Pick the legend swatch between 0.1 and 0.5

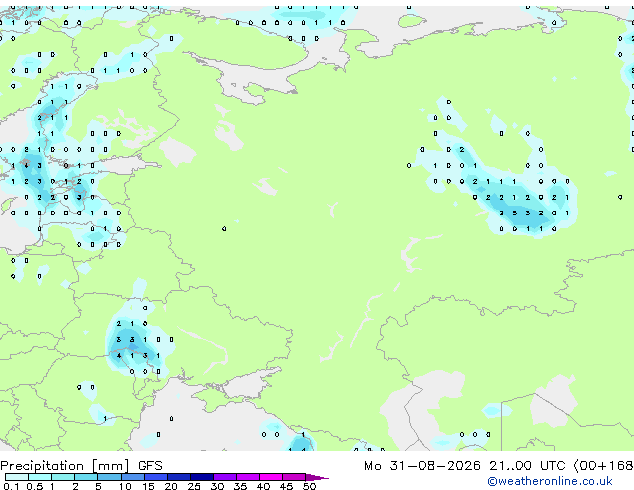pyautogui.click(x=17, y=477)
